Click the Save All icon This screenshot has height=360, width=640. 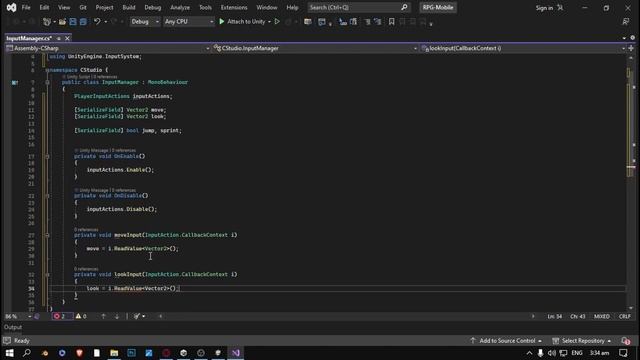click(83, 22)
